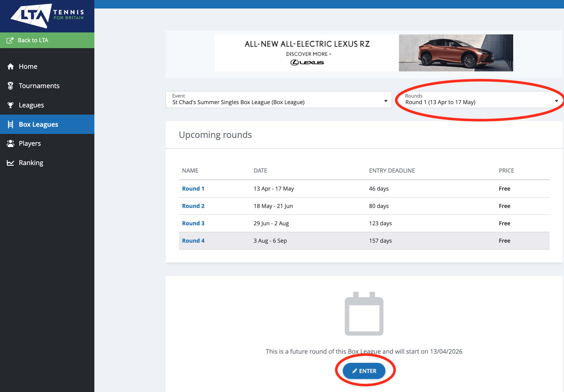Click the LTA Tennis for Britain logo

point(47,16)
